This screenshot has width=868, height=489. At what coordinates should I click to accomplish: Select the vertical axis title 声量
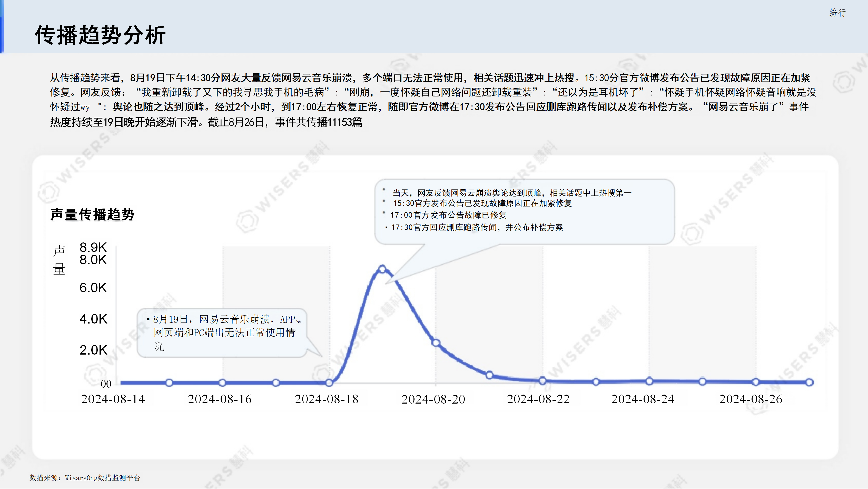pos(59,260)
